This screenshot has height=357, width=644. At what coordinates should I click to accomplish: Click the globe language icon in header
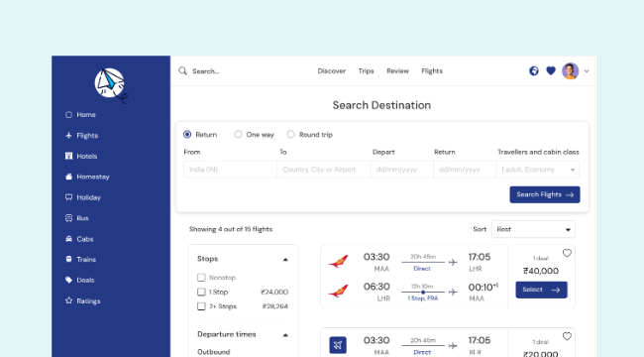[x=533, y=71]
